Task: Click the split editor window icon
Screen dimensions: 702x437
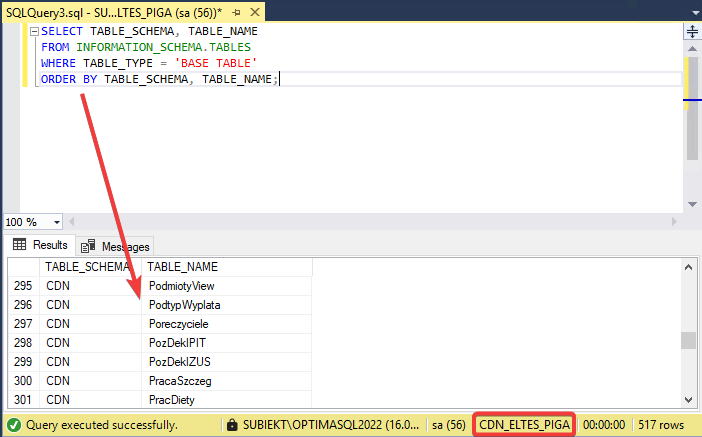Action: tap(692, 31)
